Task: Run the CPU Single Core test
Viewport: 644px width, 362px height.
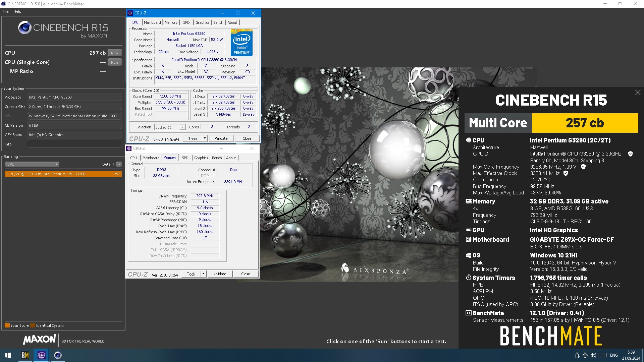Action: point(114,62)
